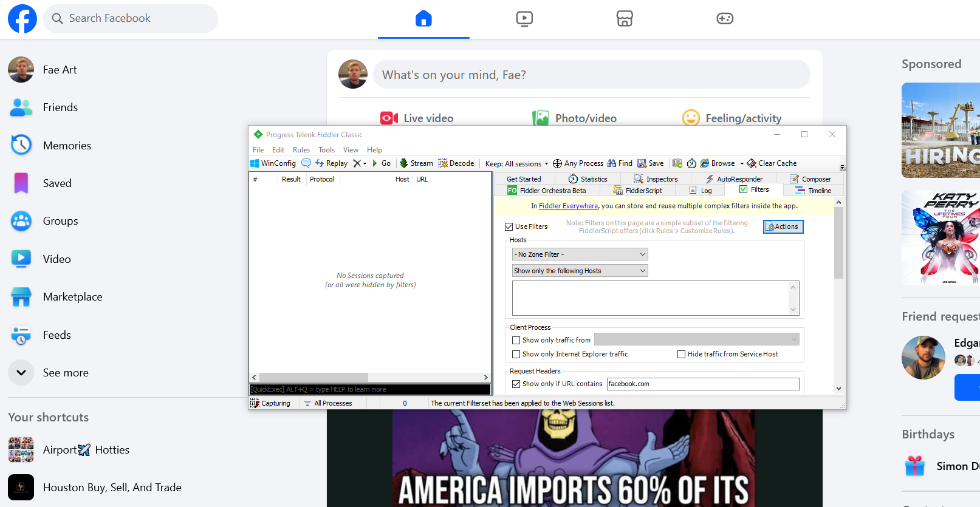Click the Remove (X) sessions toolbar icon
This screenshot has width=980, height=507.
click(x=357, y=163)
